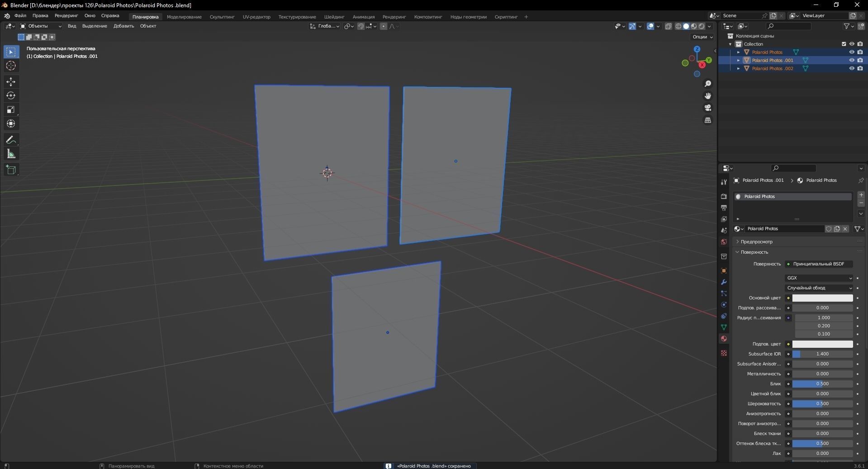Viewport: 868px width, 469px height.
Task: Open the «Файл» menu
Action: tap(20, 15)
